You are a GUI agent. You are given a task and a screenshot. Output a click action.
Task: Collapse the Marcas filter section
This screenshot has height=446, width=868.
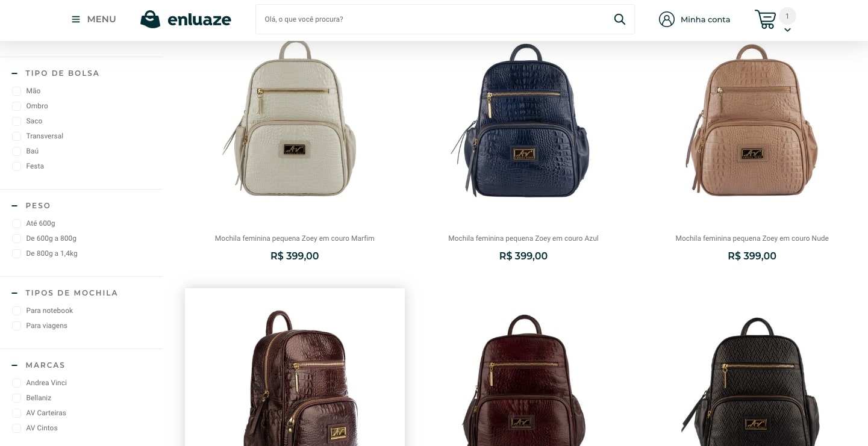click(14, 365)
